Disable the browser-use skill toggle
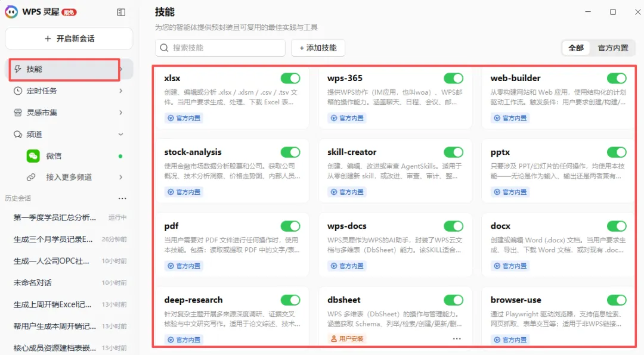This screenshot has width=644, height=355. pyautogui.click(x=617, y=300)
